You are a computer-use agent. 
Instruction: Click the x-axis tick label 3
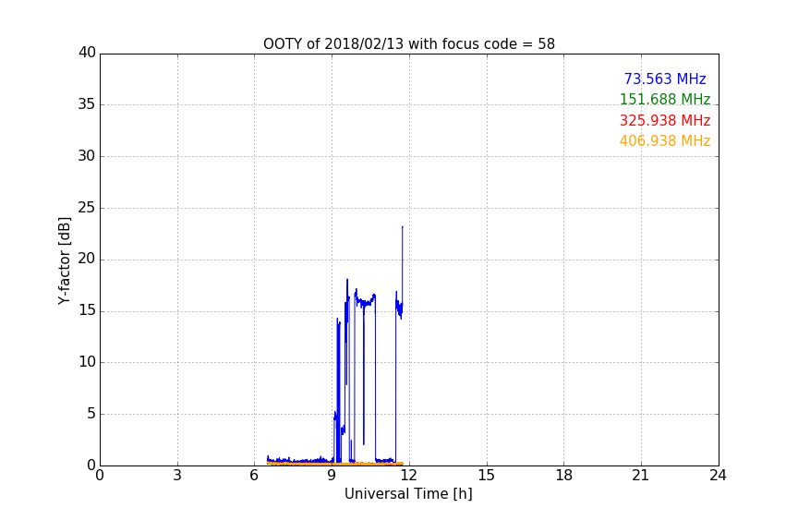[177, 476]
